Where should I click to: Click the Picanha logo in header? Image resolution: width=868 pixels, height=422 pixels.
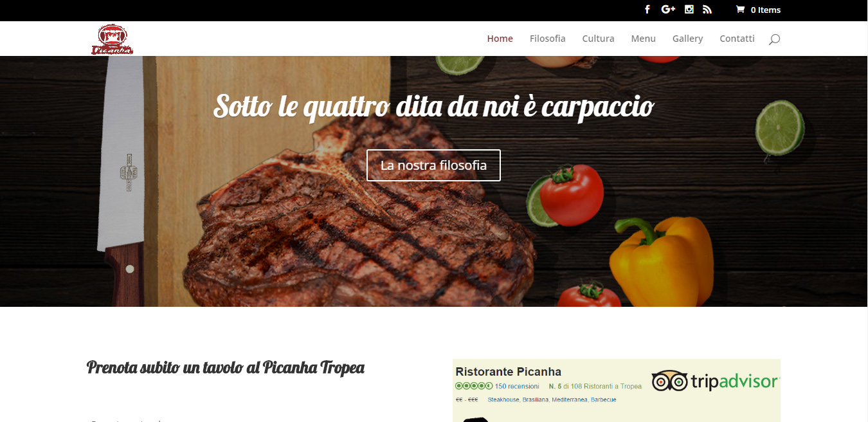coord(113,39)
